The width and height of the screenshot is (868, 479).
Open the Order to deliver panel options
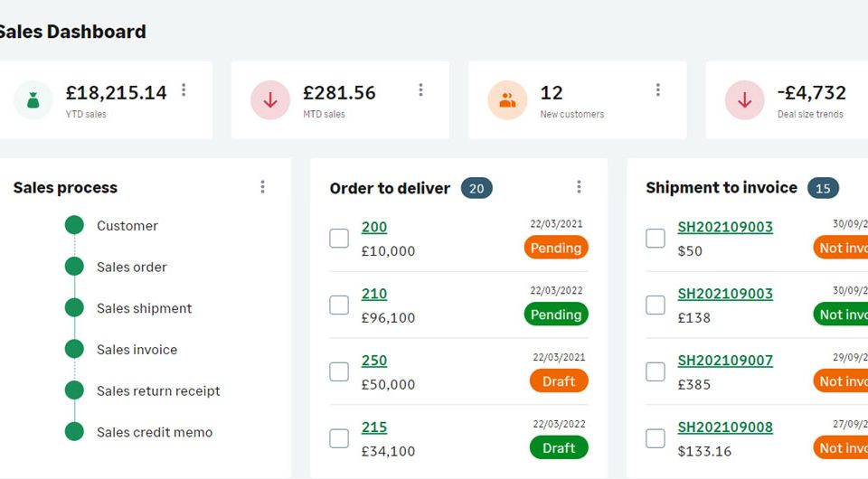coord(579,187)
